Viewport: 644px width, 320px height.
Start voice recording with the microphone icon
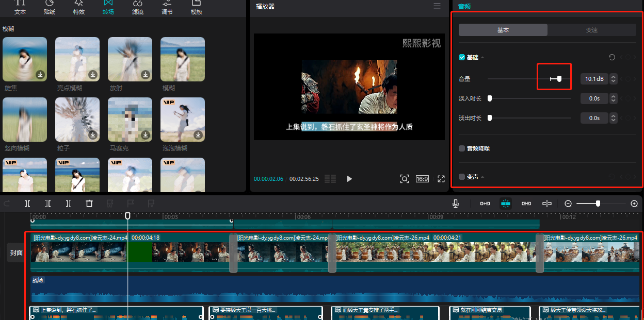(456, 204)
